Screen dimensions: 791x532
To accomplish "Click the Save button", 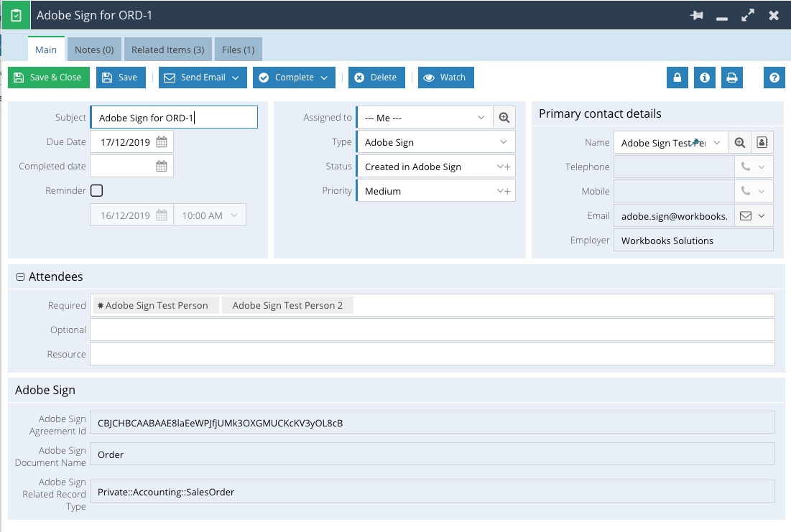I will tap(121, 78).
